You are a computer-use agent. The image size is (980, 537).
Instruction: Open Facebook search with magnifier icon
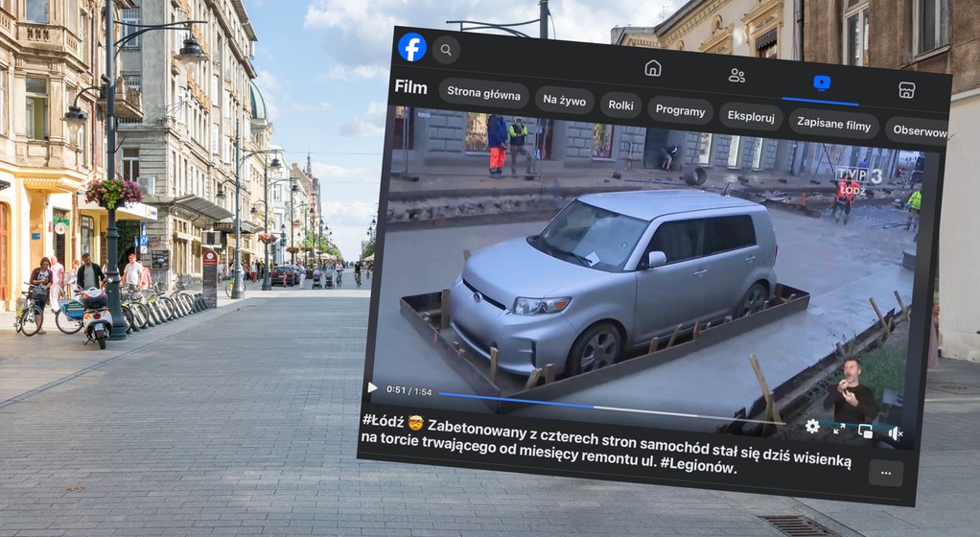click(x=446, y=50)
